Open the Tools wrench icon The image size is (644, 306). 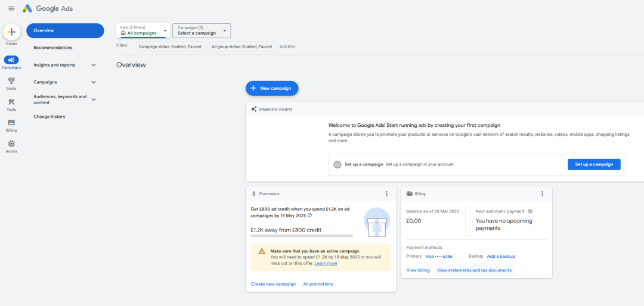point(11,102)
